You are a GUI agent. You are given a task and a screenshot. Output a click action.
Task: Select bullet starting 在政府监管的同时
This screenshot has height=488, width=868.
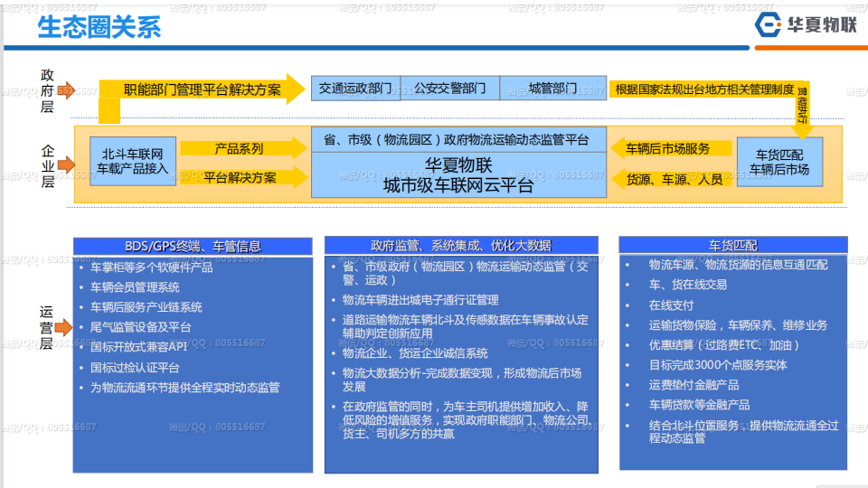pyautogui.click(x=467, y=420)
